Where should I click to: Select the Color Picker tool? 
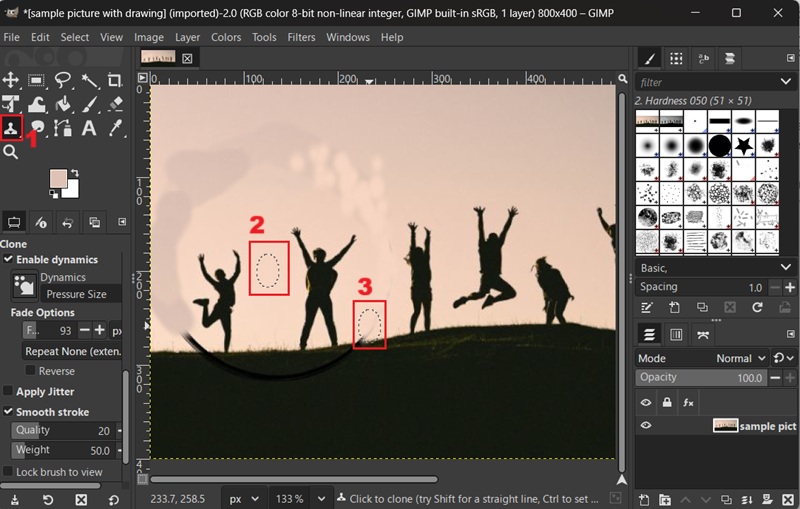pos(115,128)
